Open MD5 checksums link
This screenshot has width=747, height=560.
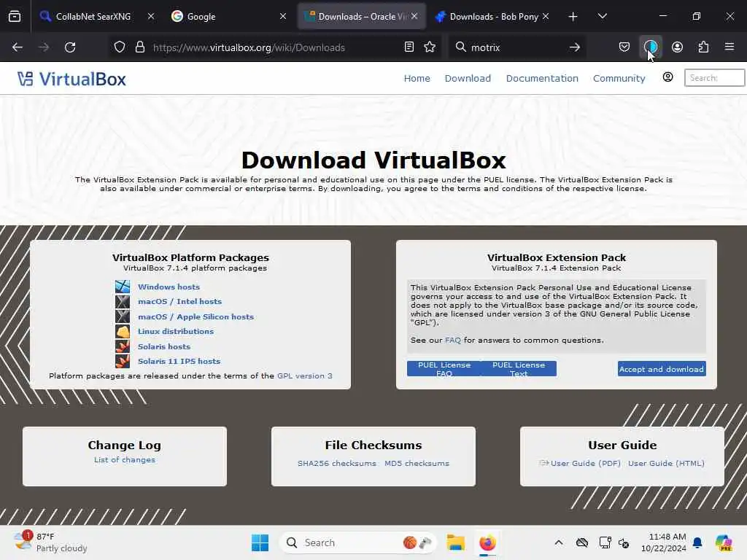(417, 463)
